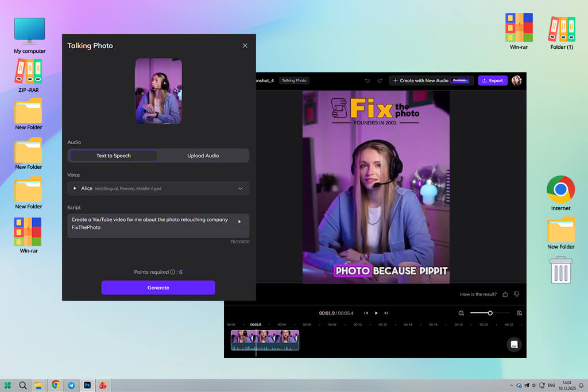Click the Export button
The height and width of the screenshot is (392, 588).
(x=493, y=80)
